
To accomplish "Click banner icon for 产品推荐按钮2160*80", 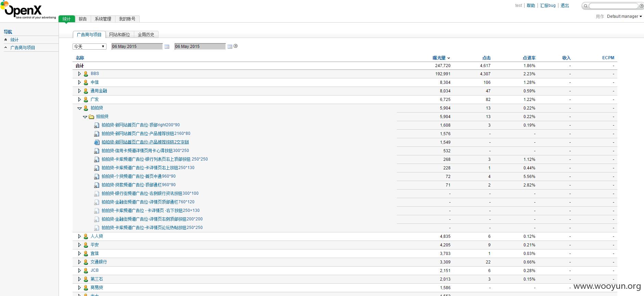I will pos(97,134).
